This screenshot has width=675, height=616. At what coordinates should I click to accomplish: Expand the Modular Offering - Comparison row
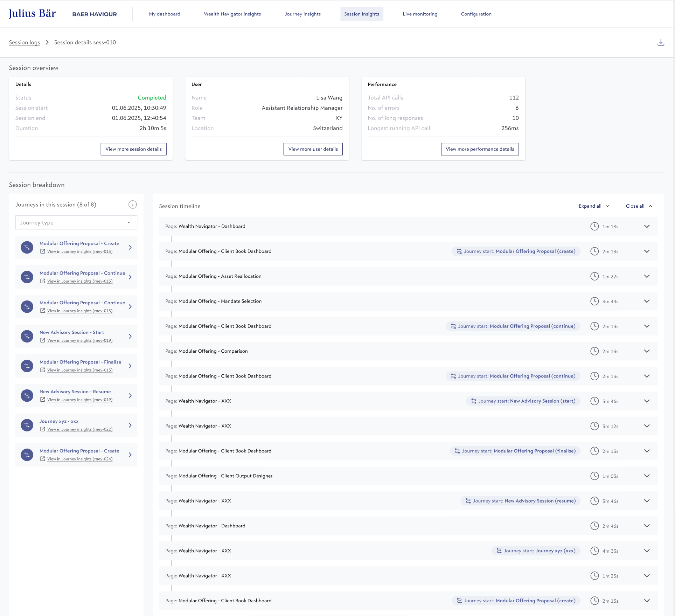(647, 351)
